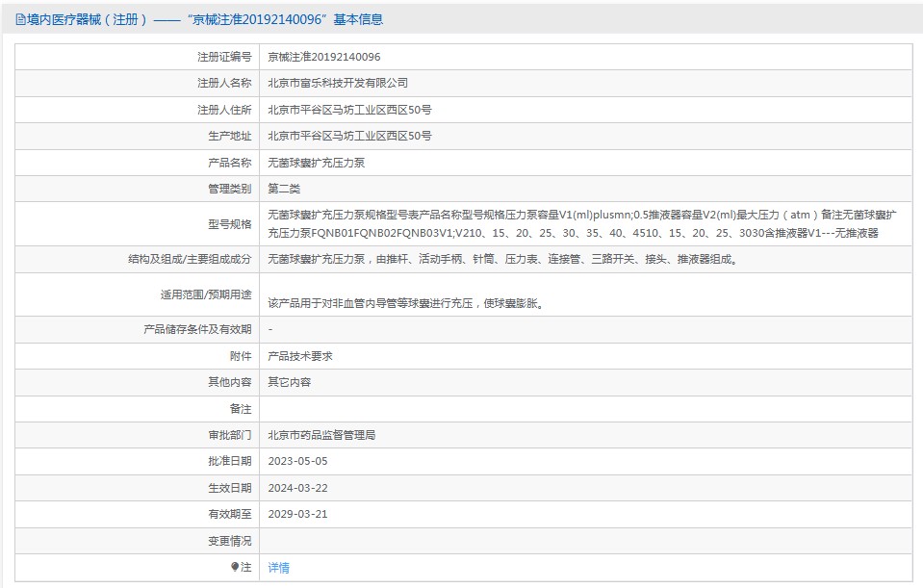Click the 生产地址 address value

349,136
